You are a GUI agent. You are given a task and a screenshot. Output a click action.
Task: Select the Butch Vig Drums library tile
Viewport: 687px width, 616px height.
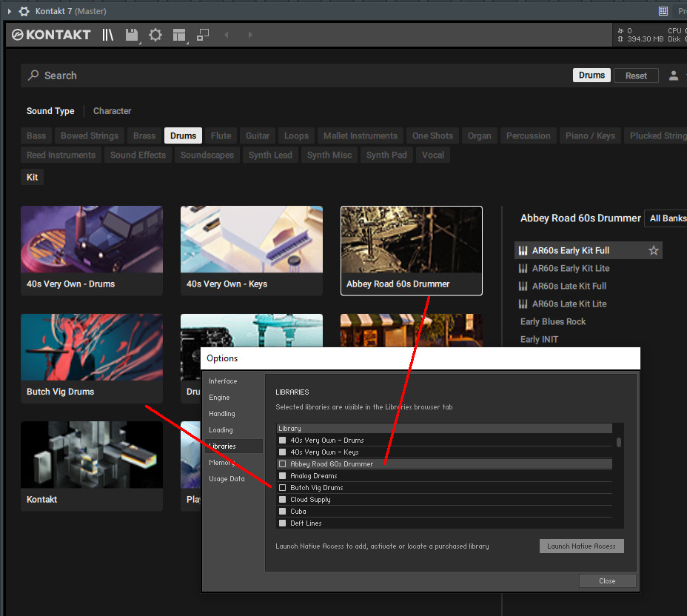(x=92, y=358)
